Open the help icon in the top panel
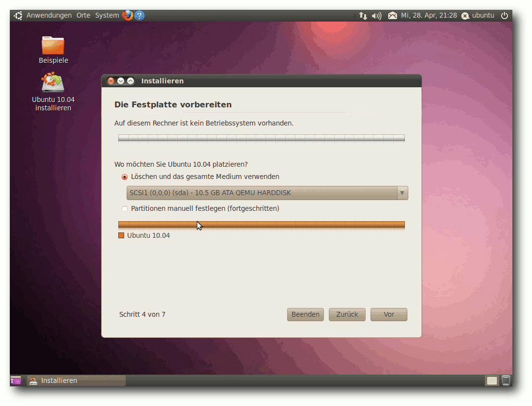This screenshot has width=532, height=406. pos(139,16)
